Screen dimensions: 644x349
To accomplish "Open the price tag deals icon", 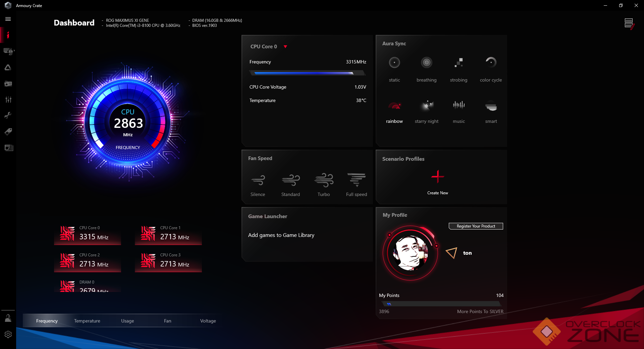I will click(8, 132).
